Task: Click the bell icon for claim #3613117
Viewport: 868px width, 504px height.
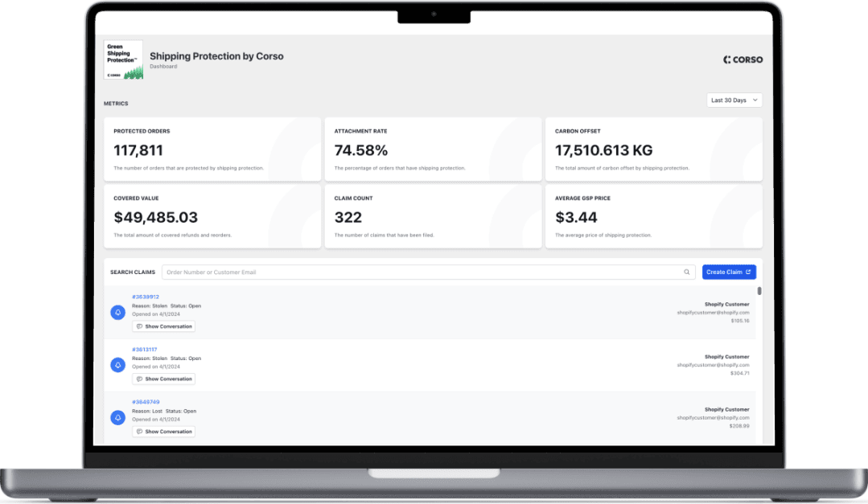Action: click(x=117, y=365)
